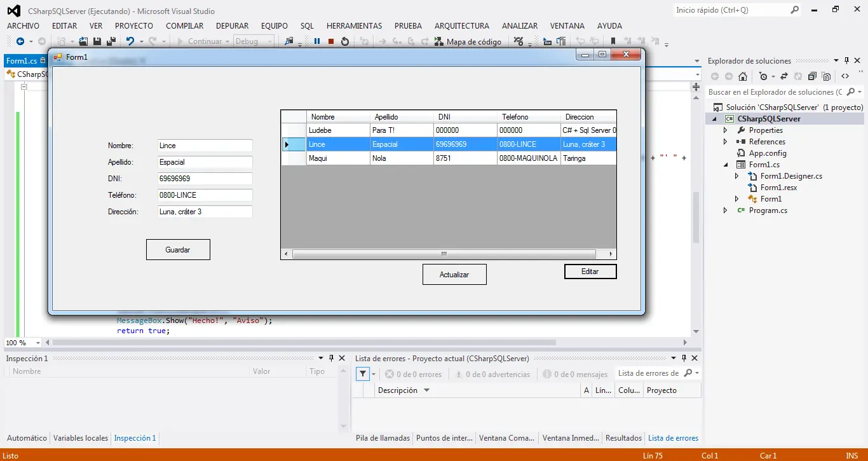This screenshot has width=868, height=461.
Task: Click the search magnifier in Solution Explorer
Action: (x=851, y=92)
